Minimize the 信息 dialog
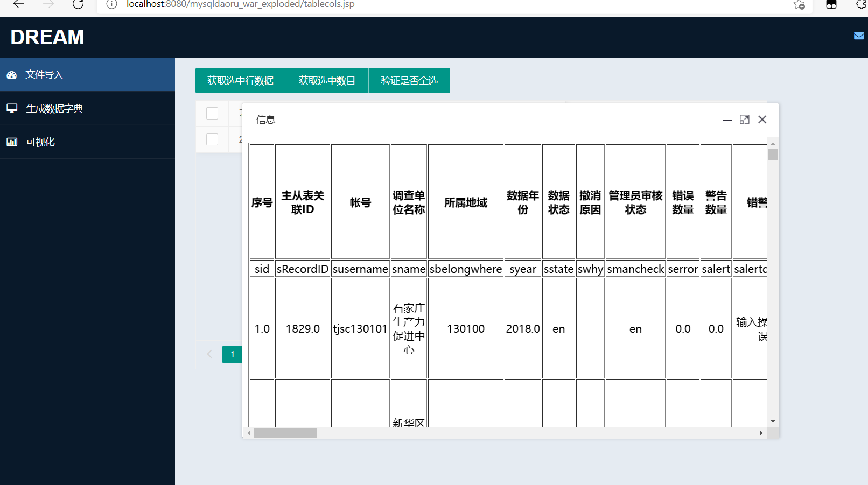 (x=727, y=120)
